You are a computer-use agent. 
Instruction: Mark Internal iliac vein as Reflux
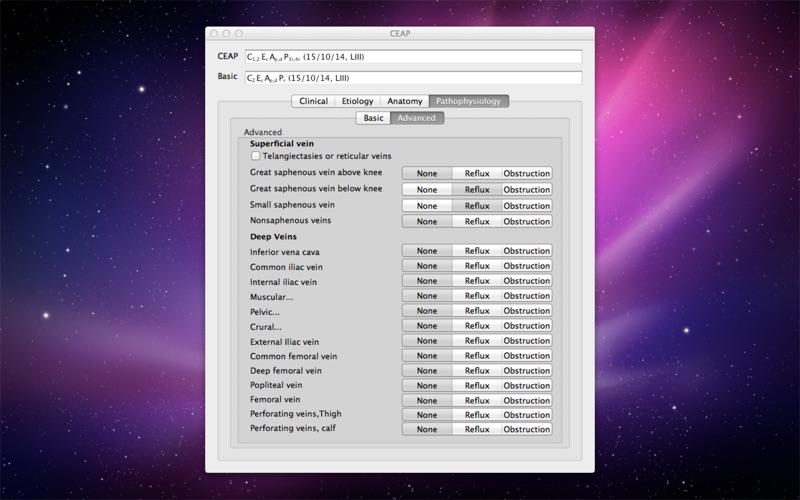click(x=477, y=281)
